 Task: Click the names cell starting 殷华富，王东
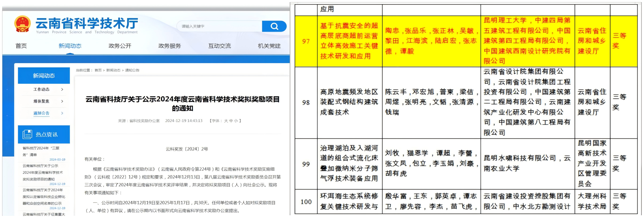pos(431,201)
